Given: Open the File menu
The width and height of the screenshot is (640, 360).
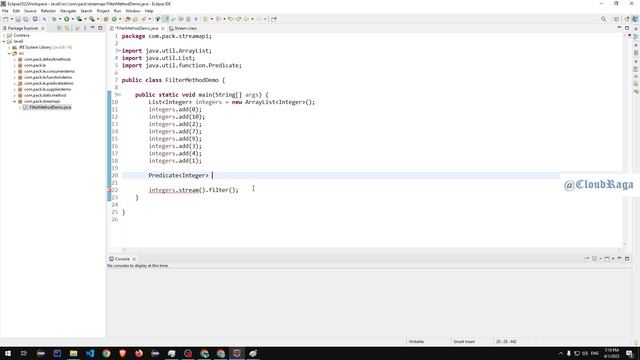Looking at the screenshot, I should point(5,11).
